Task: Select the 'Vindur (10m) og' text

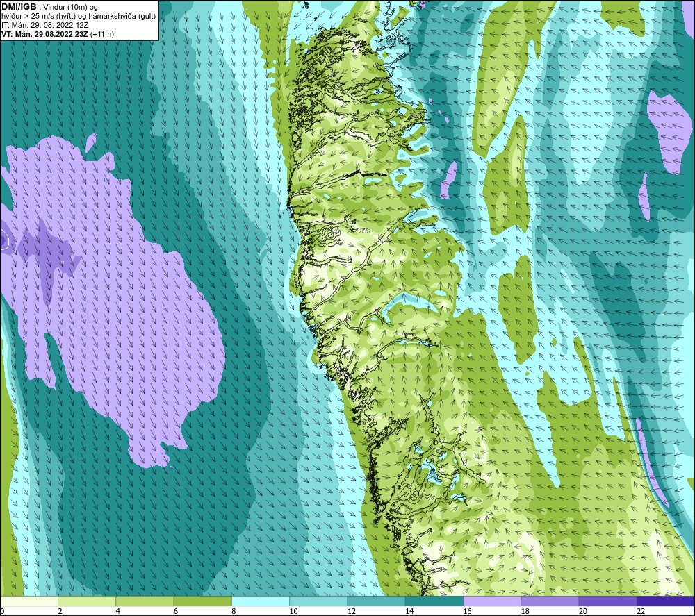Action: pyautogui.click(x=70, y=7)
